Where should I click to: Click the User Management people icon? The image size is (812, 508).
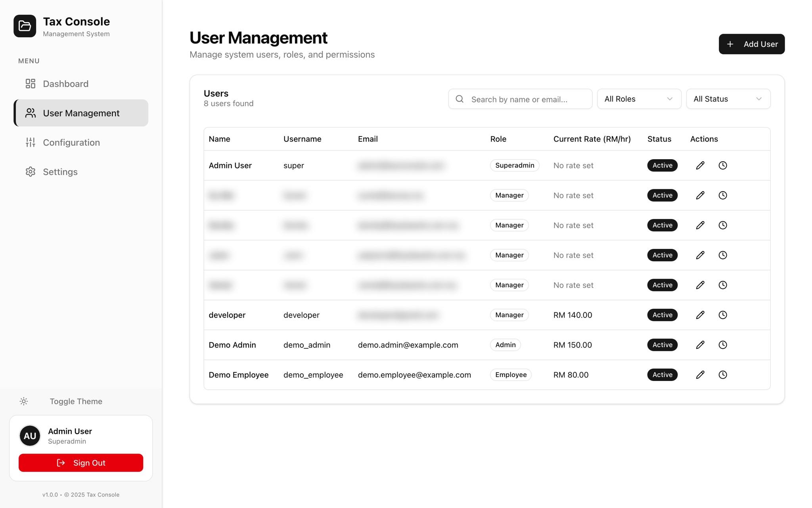(x=31, y=113)
